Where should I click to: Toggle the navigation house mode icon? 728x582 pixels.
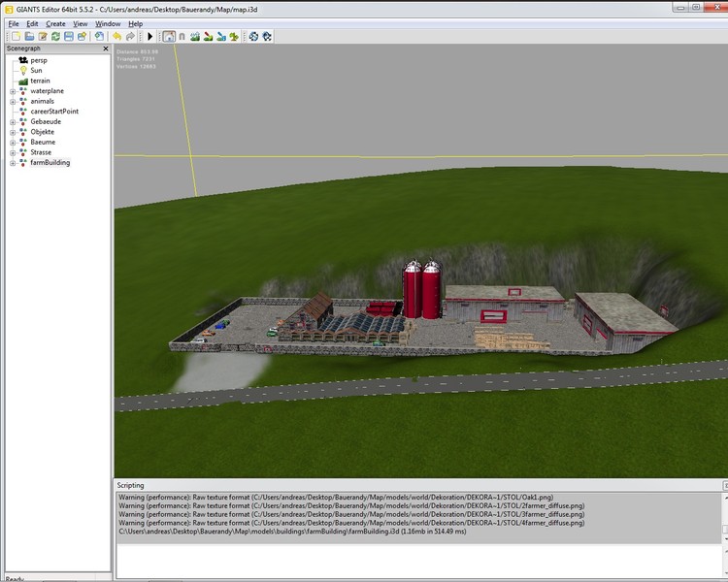(x=169, y=36)
